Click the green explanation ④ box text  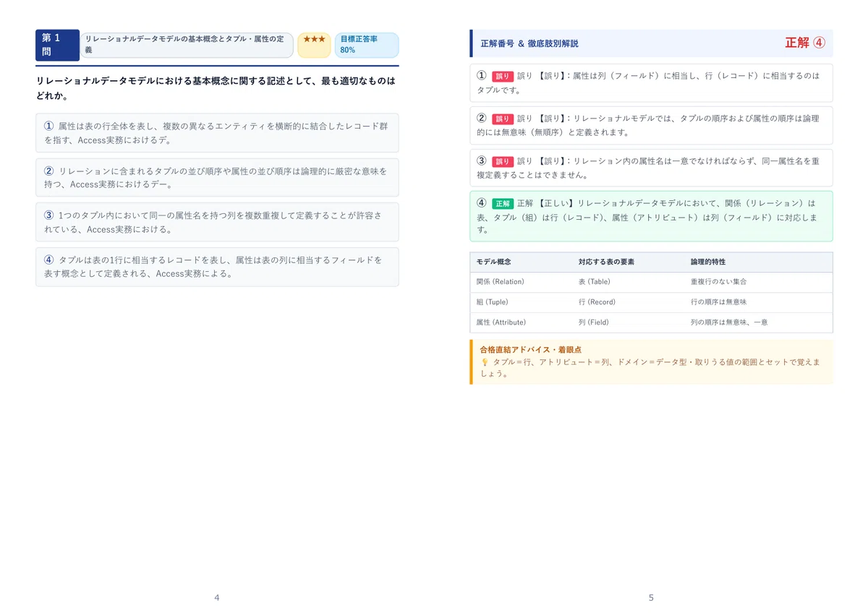pyautogui.click(x=651, y=216)
